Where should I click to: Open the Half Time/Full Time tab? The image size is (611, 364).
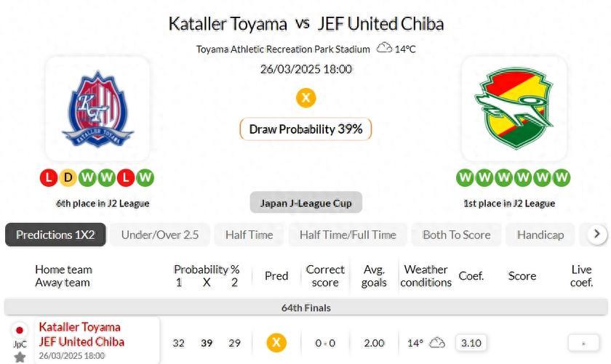point(348,235)
